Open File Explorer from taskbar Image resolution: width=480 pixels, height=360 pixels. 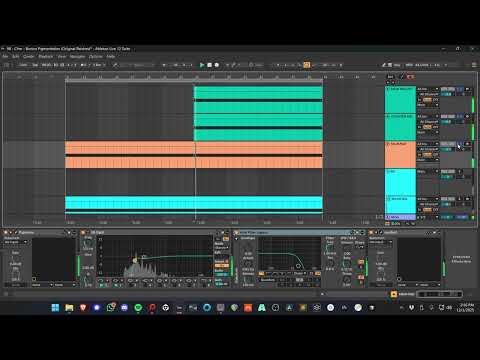[69, 308]
